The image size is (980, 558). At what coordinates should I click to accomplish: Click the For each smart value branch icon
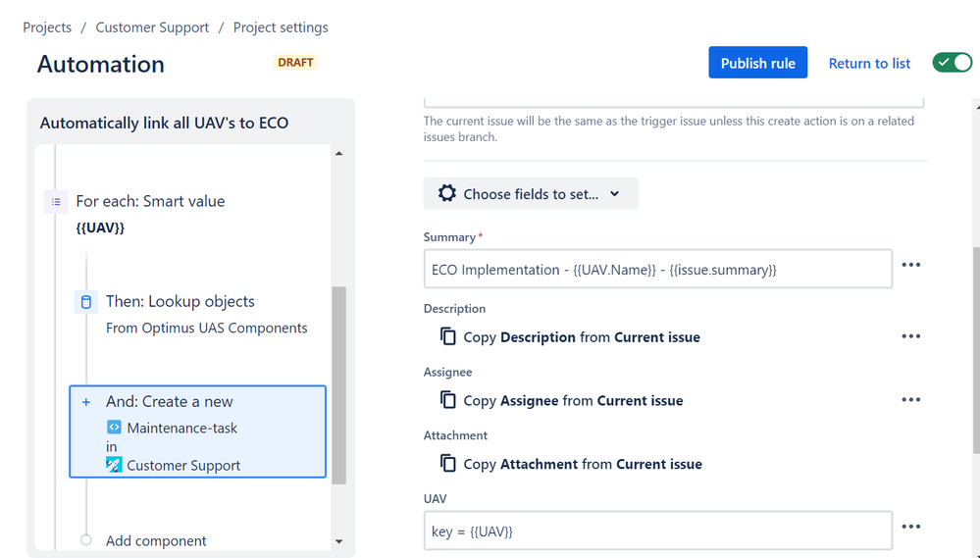coord(56,202)
